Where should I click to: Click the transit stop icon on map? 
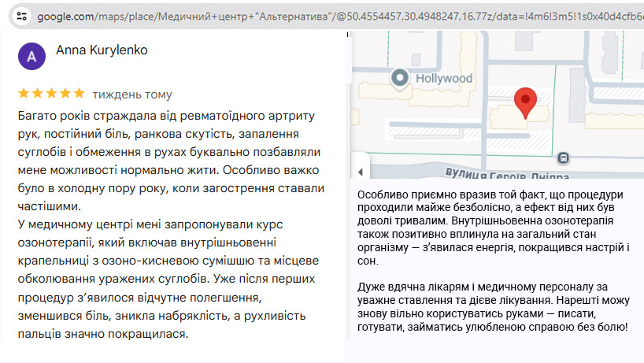tap(563, 157)
